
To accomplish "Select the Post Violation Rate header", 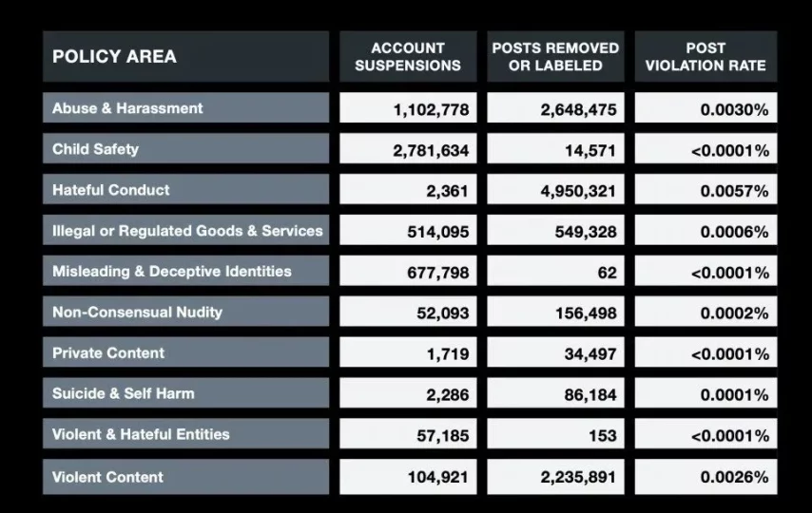I will point(706,56).
